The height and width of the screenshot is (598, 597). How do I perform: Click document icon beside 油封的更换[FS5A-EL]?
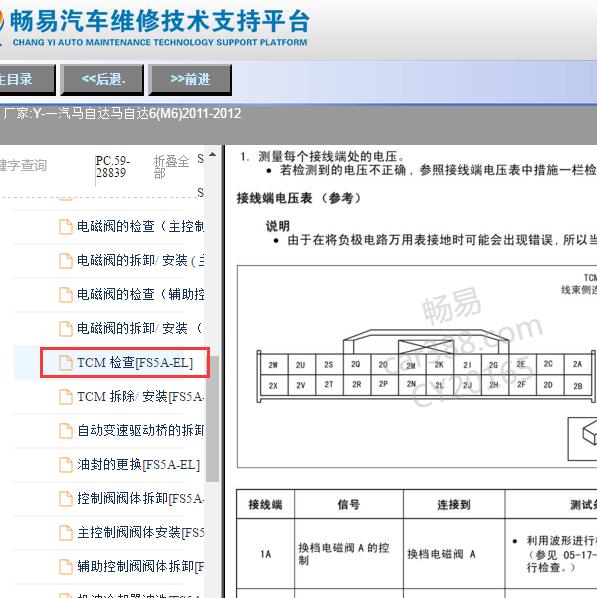[66, 465]
